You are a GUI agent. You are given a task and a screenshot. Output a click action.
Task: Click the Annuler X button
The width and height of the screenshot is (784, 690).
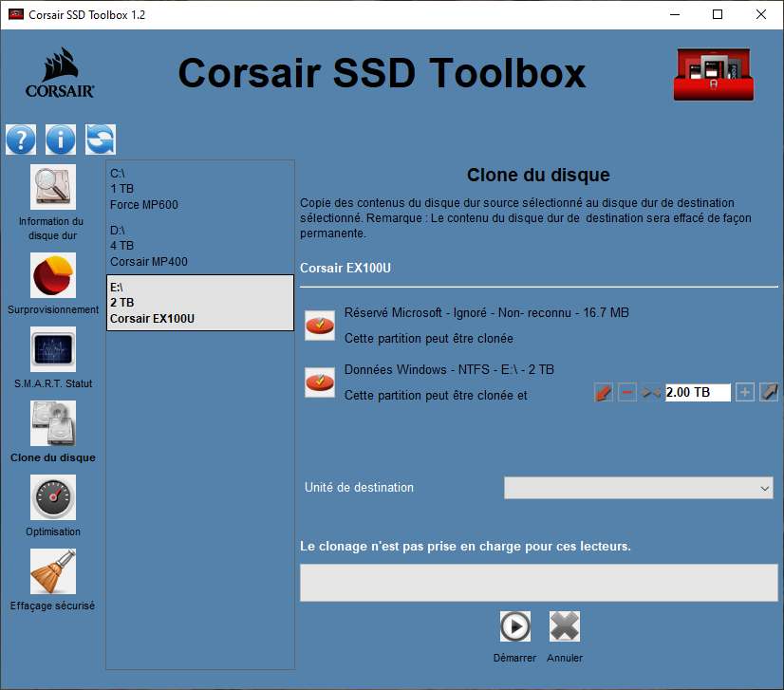[565, 626]
